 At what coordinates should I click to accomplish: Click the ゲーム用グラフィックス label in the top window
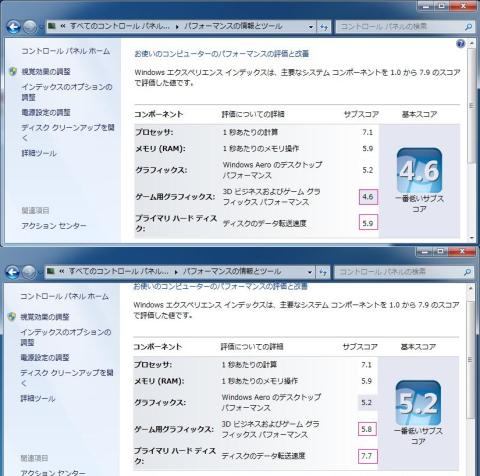point(175,197)
